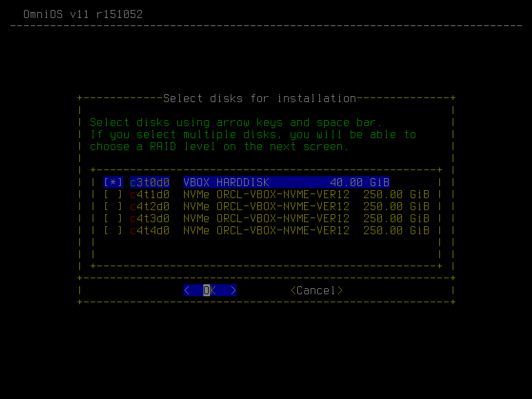Confirm disk selection with OK
This screenshot has height=399, width=532.
pyautogui.click(x=210, y=290)
